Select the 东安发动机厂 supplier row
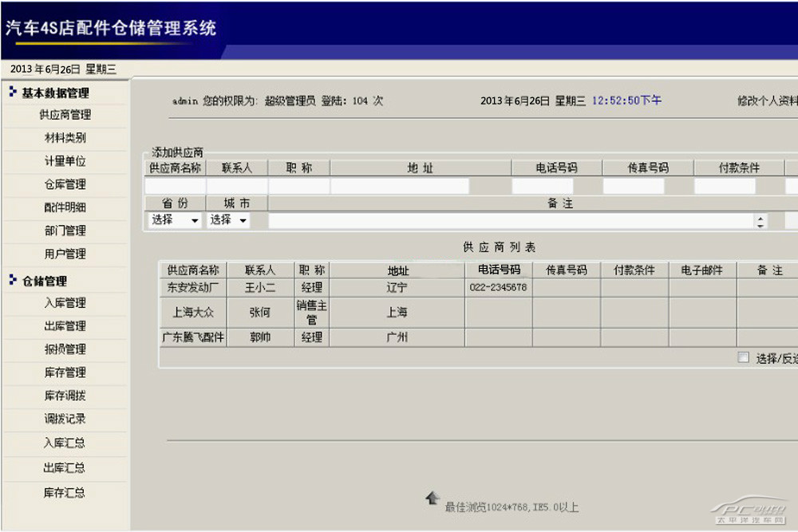This screenshot has width=798, height=532. tap(192, 287)
